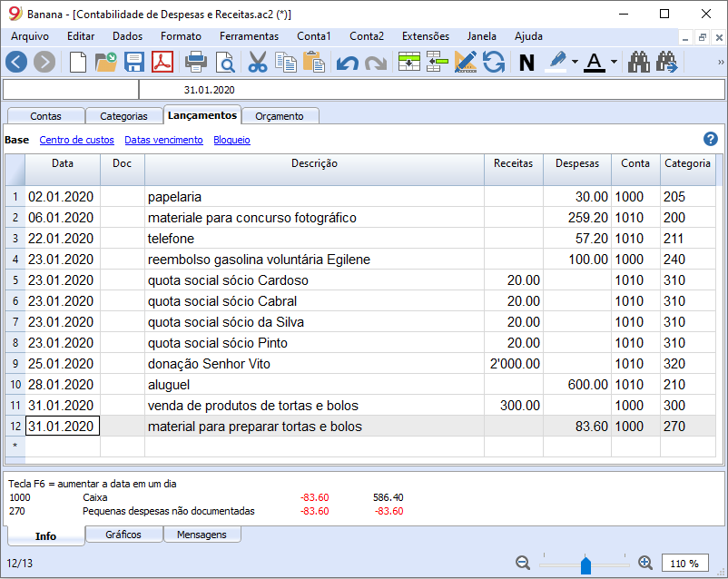Select the description cell 'telefone'
Image resolution: width=728 pixels, height=579 pixels.
click(x=314, y=238)
